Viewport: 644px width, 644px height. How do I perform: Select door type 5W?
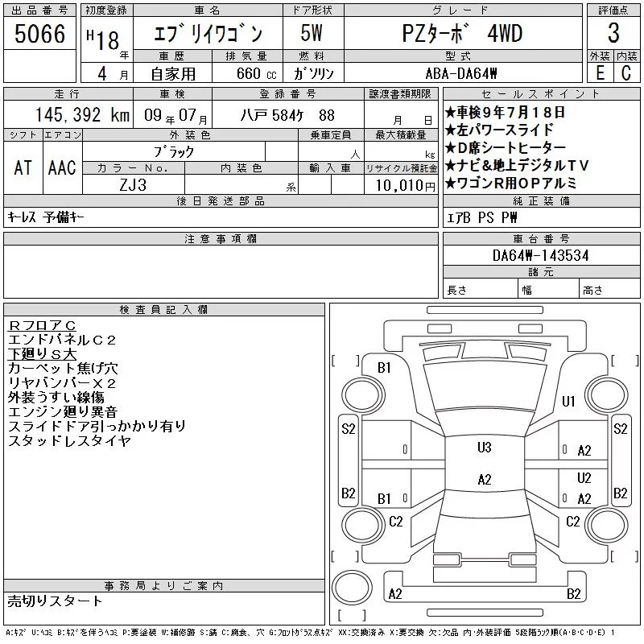312,33
